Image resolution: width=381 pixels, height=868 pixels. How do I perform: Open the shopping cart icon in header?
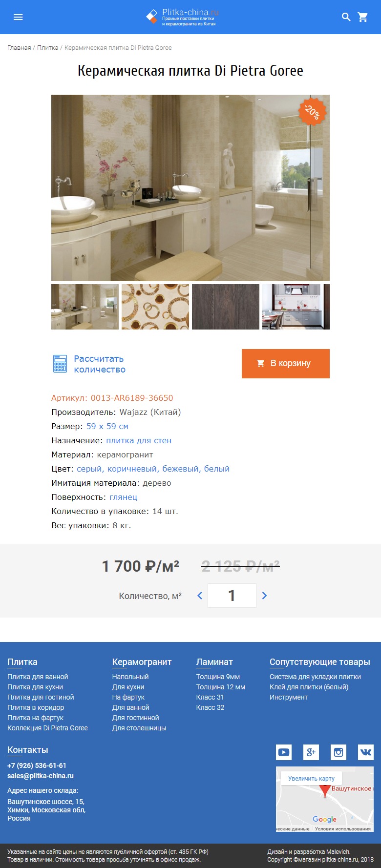[x=363, y=17]
